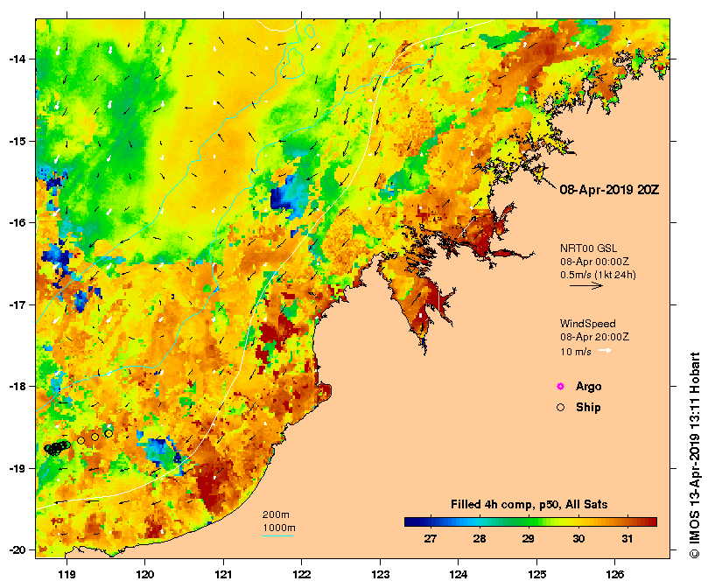708x588 pixels.
Task: Click the longitude label 119
Action: [x=67, y=575]
